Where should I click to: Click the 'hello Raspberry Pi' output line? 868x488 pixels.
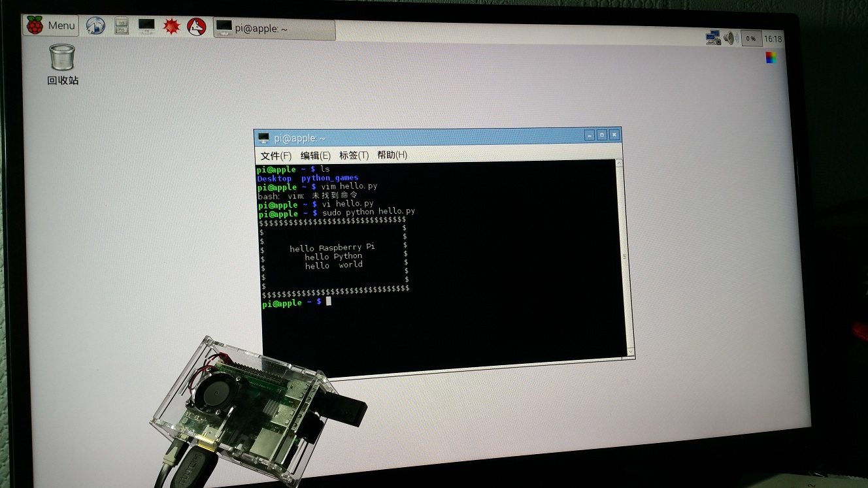(x=333, y=248)
